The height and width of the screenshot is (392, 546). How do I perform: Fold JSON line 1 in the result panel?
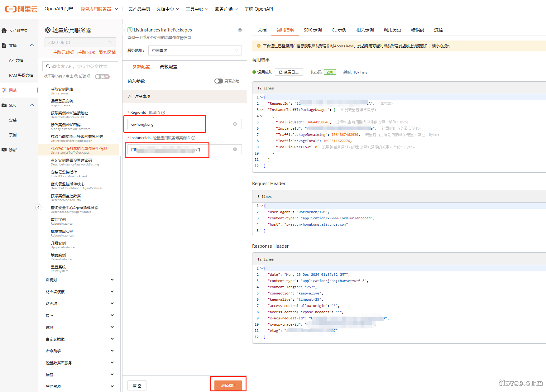pos(262,97)
